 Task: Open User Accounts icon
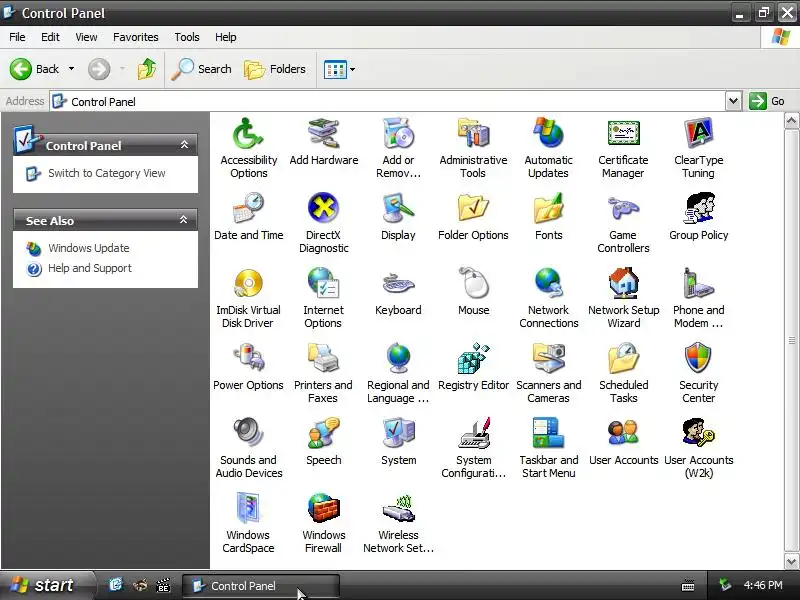click(x=623, y=442)
